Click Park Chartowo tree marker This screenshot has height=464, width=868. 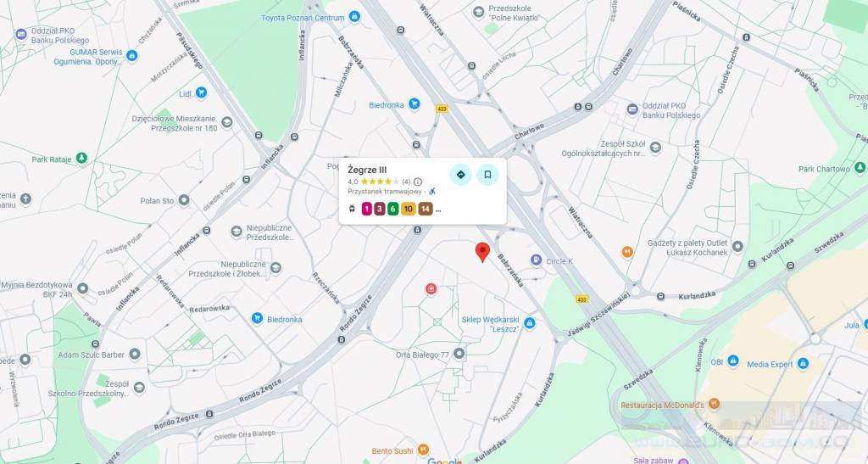(860, 167)
